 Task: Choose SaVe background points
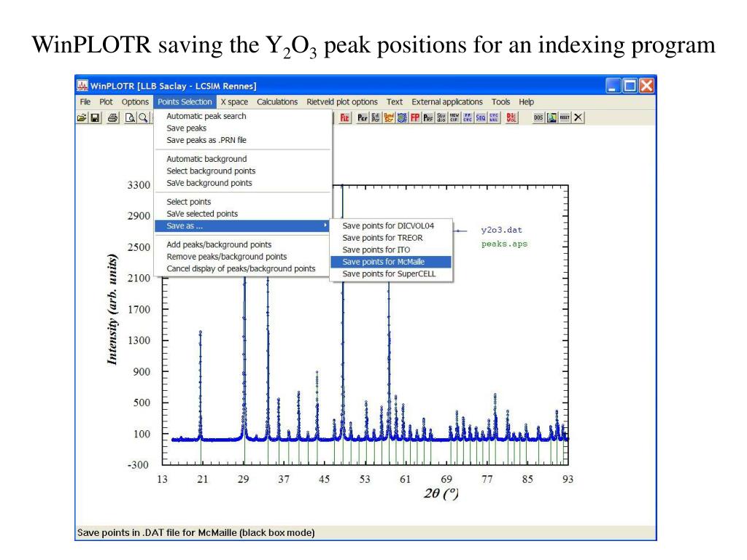(243, 183)
